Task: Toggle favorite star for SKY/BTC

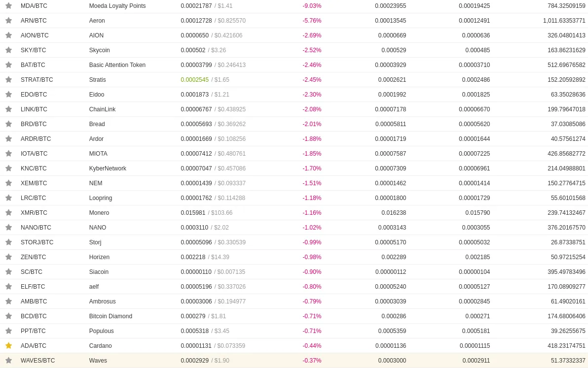Action: (8, 50)
